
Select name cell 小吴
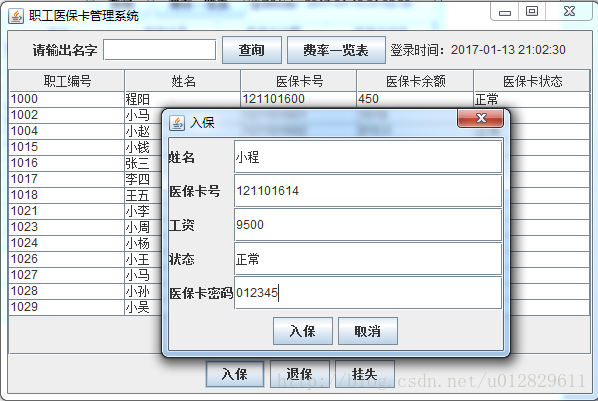pos(143,308)
